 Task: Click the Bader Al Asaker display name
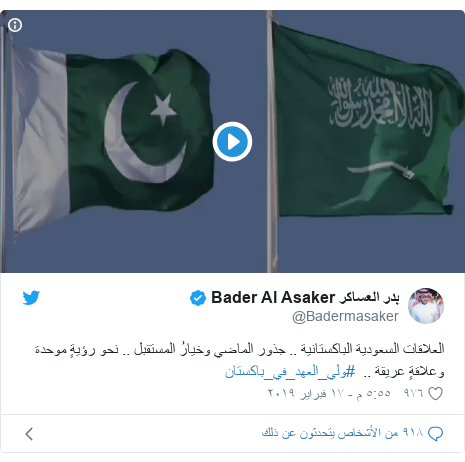pos(273,297)
